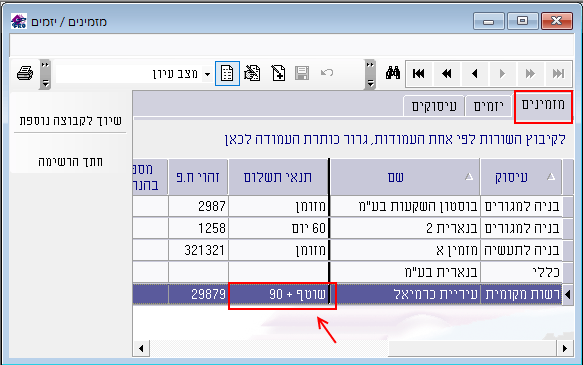Open search with the binoculars icon

click(393, 73)
